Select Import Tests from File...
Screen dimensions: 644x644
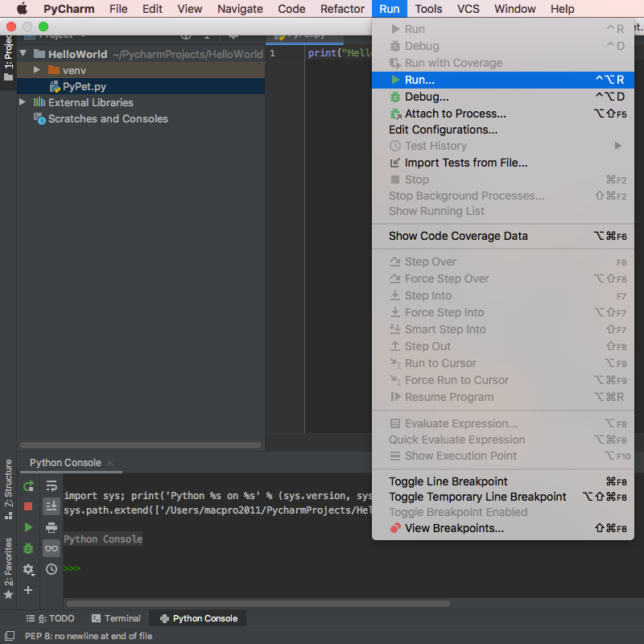tap(502, 163)
